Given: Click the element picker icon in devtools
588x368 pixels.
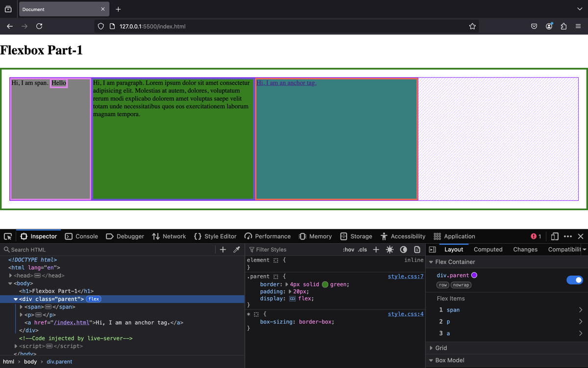Looking at the screenshot, I should tap(8, 237).
